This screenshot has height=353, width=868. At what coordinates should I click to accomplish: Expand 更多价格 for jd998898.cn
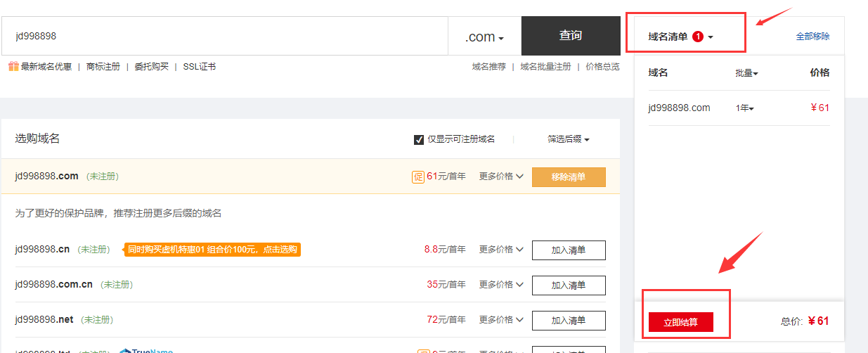click(501, 250)
